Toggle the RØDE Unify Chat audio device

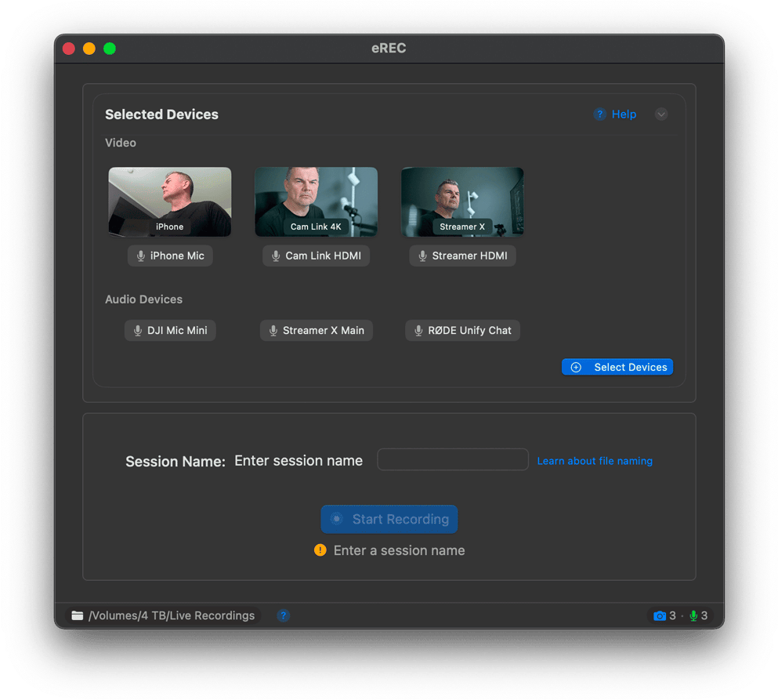click(x=462, y=331)
